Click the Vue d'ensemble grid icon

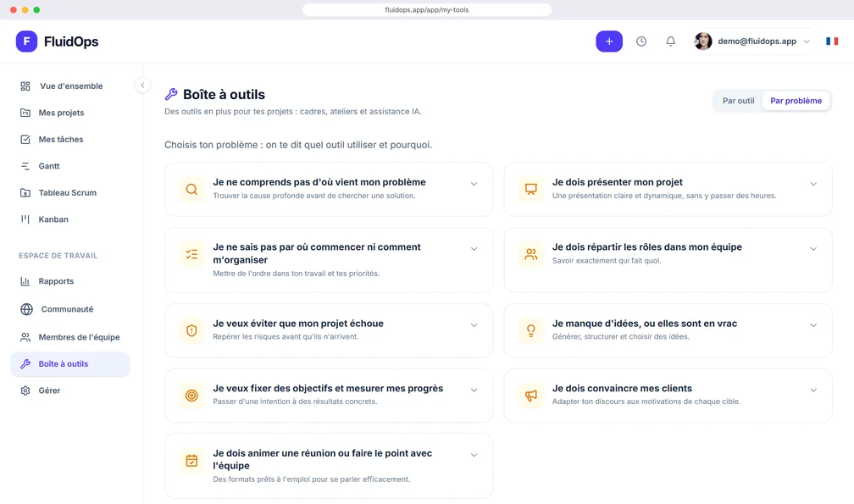25,86
